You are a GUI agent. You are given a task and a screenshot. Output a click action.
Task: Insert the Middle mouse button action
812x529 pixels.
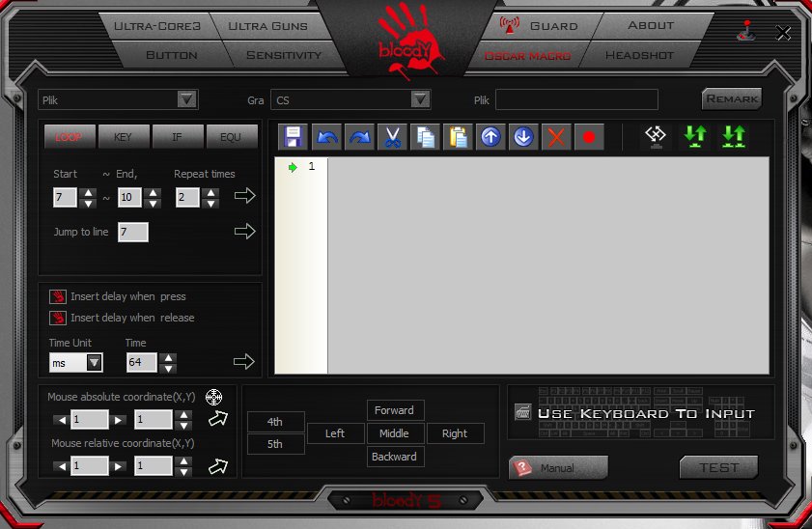(395, 433)
